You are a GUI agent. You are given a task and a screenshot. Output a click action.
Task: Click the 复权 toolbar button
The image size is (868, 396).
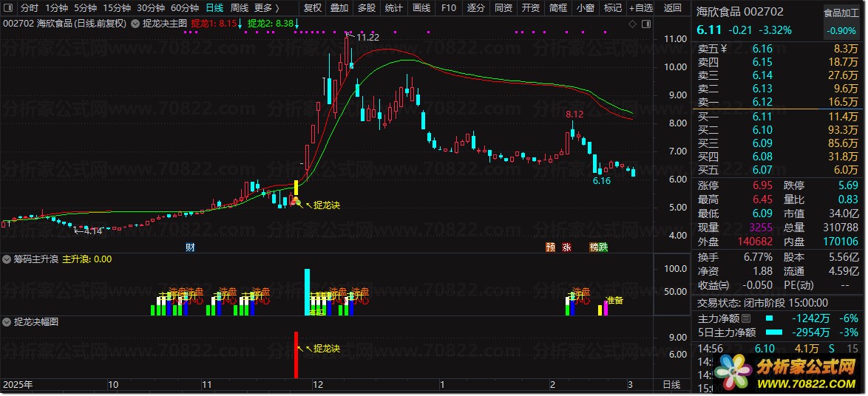pyautogui.click(x=313, y=7)
